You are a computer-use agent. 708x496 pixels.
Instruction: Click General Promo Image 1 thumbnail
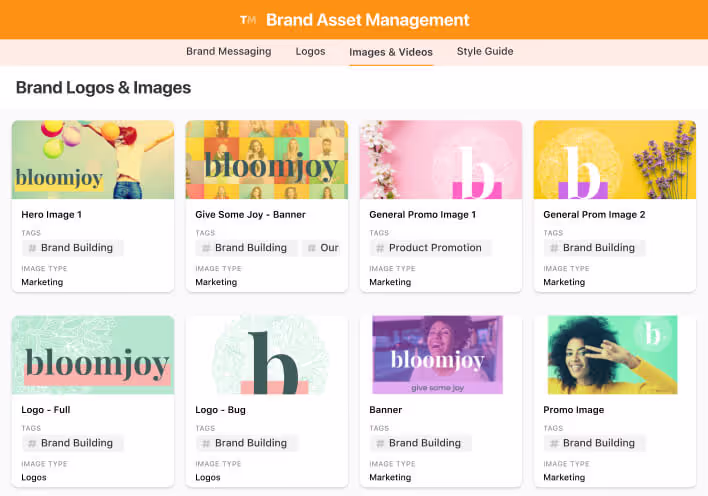tap(441, 160)
